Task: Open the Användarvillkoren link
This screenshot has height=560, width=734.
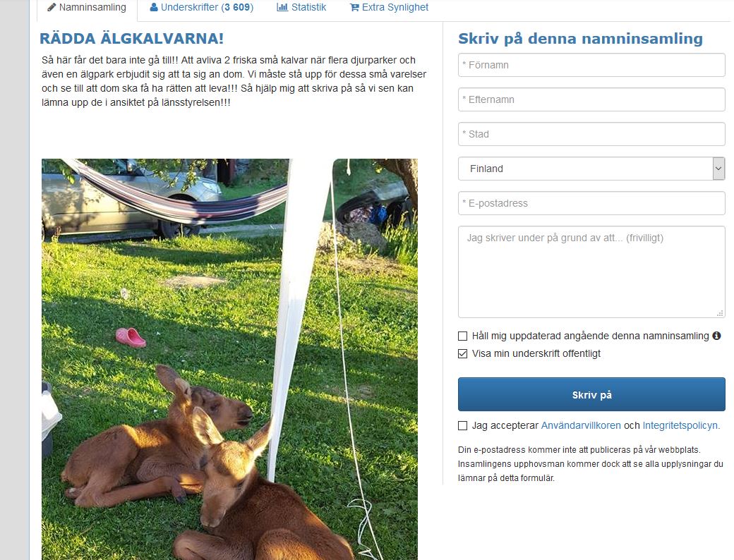Action: [x=581, y=426]
